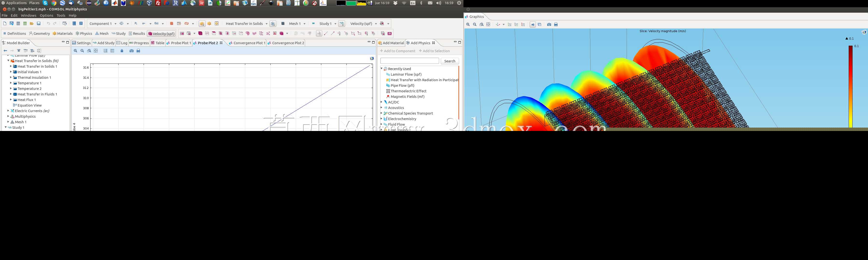Zoom out in the Graphics window
Viewport: 868px width, 260px height.
point(475,25)
